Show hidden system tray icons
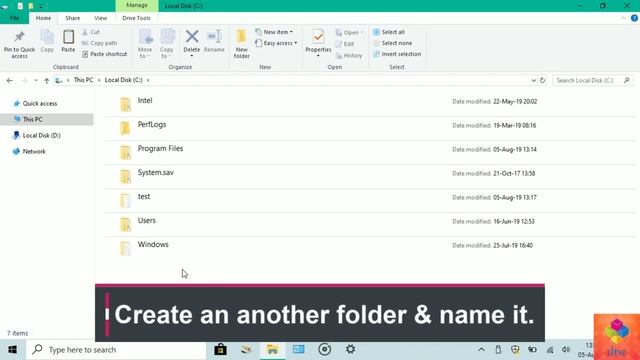 482,350
